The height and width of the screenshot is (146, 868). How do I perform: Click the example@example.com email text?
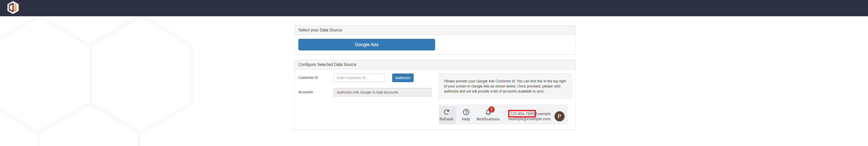529,119
